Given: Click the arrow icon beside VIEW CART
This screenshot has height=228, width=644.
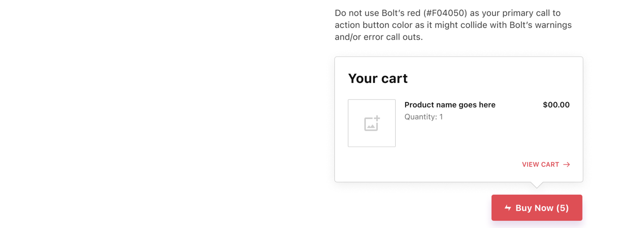Looking at the screenshot, I should (566, 165).
